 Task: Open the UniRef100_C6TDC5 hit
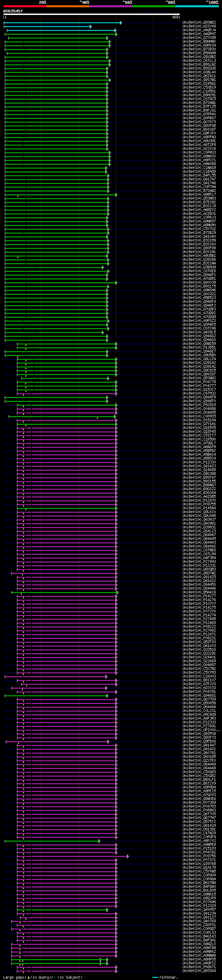[x=199, y=99]
